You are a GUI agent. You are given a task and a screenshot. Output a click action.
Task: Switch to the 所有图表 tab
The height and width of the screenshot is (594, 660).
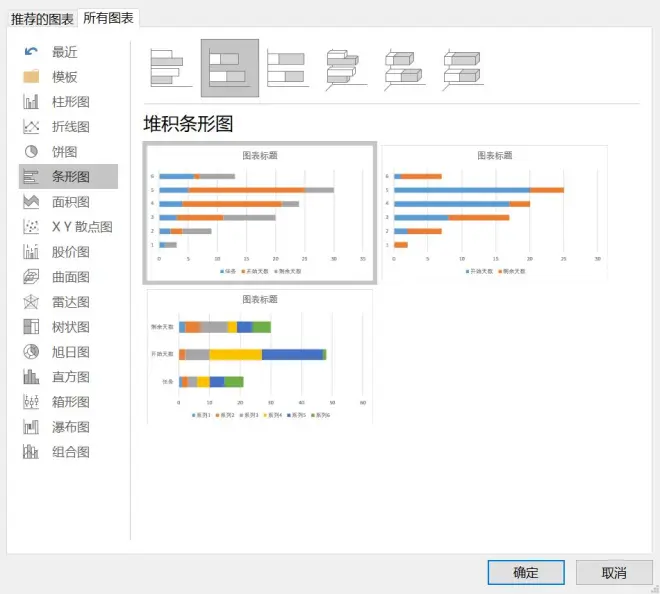pos(109,18)
